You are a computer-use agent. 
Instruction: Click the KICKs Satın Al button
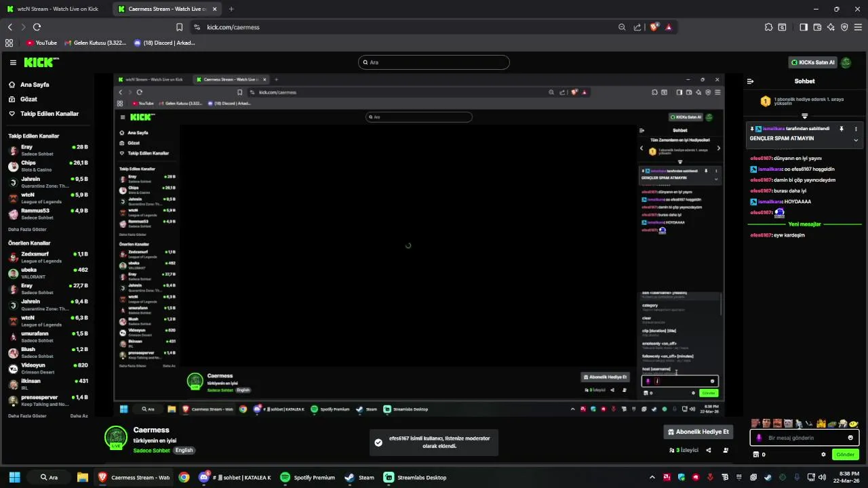(812, 62)
